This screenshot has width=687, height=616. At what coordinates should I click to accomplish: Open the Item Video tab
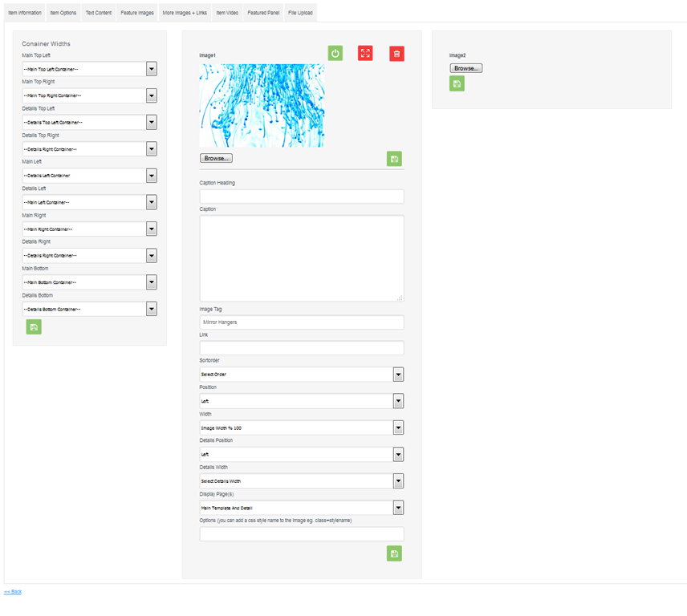pos(227,13)
